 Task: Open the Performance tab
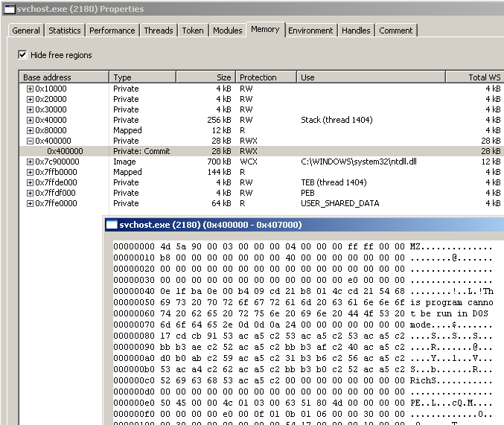[112, 31]
